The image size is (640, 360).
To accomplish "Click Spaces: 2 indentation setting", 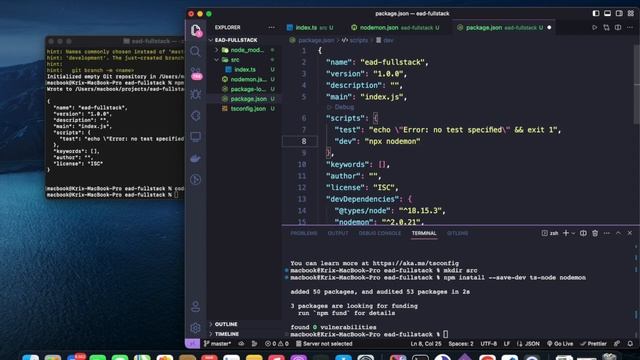I will [461, 344].
